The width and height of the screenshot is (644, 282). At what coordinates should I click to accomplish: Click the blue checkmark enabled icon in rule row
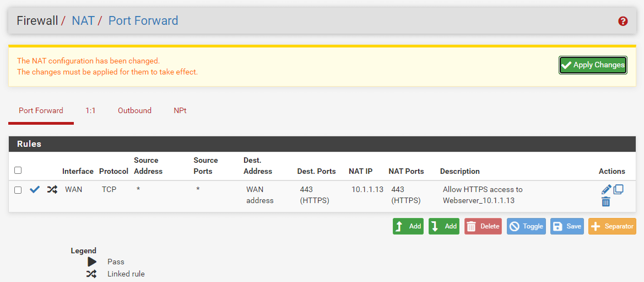pyautogui.click(x=35, y=189)
